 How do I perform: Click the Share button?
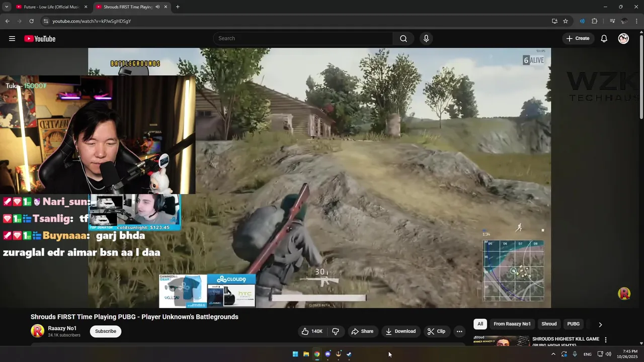point(362,331)
